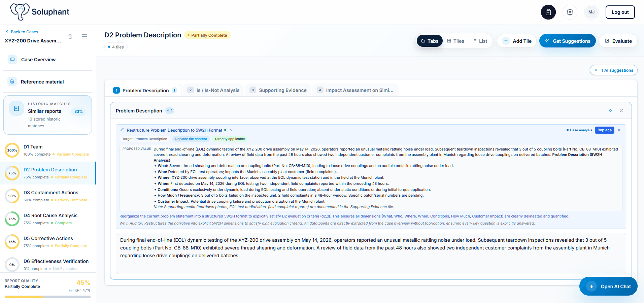This screenshot has height=303, width=644.
Task: Click the 83% match badge
Action: click(78, 111)
